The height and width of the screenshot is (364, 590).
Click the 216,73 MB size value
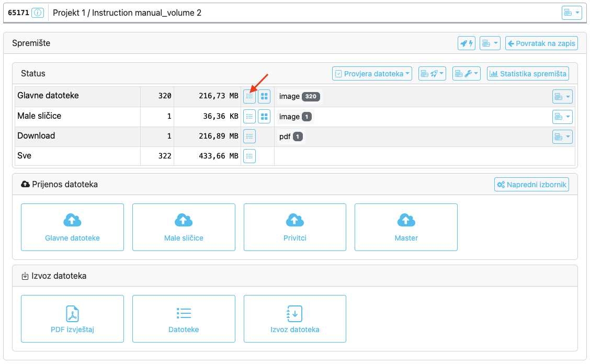[219, 96]
